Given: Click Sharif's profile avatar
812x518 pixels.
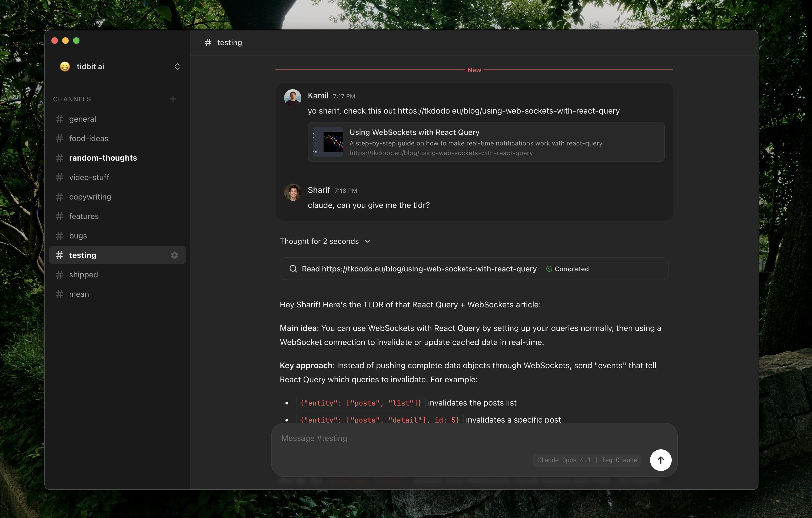Looking at the screenshot, I should [x=292, y=192].
